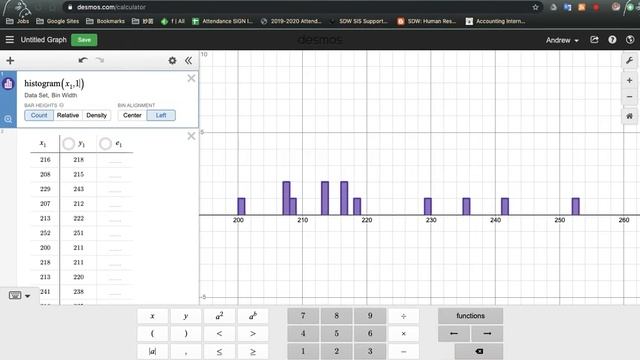Viewport: 640px width, 360px height.
Task: Click the multiply key
Action: point(403,333)
